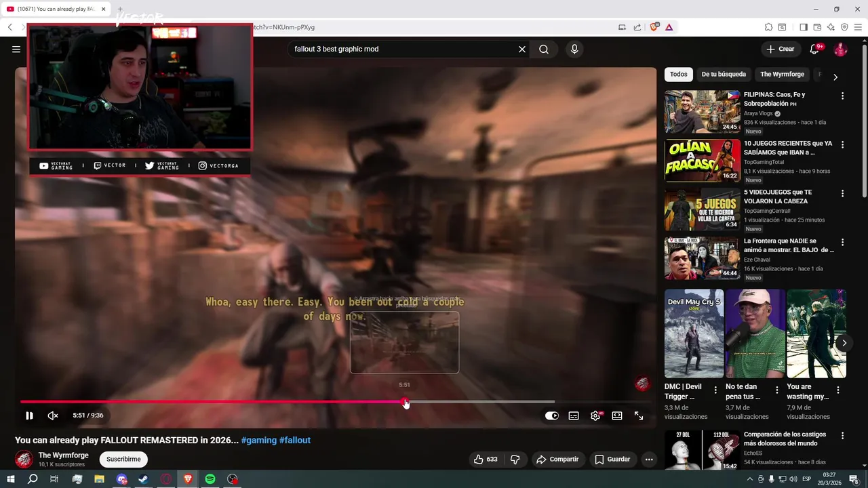Image resolution: width=868 pixels, height=488 pixels.
Task: Open TopGamingTotal channel name
Action: (x=764, y=162)
